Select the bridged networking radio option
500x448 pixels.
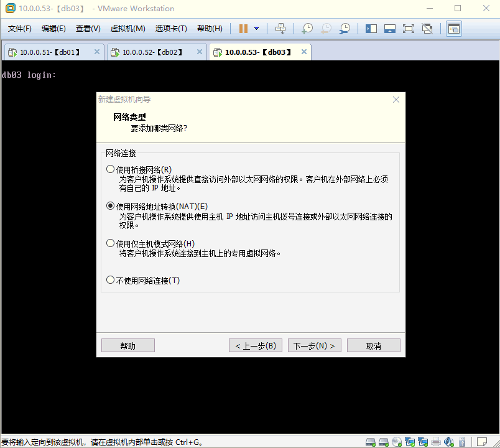click(x=110, y=169)
